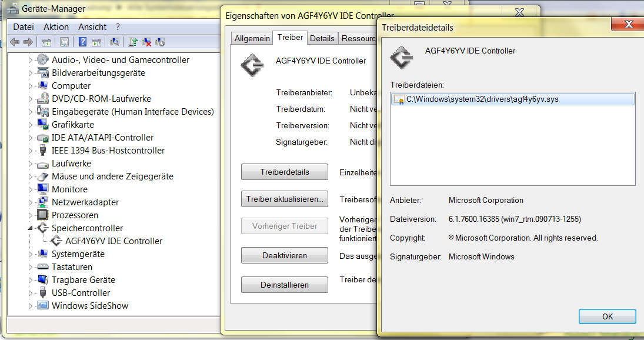644x340 pixels.
Task: Click the Forward arrow in Geräte-Manager toolbar
Action: pyautogui.click(x=28, y=42)
